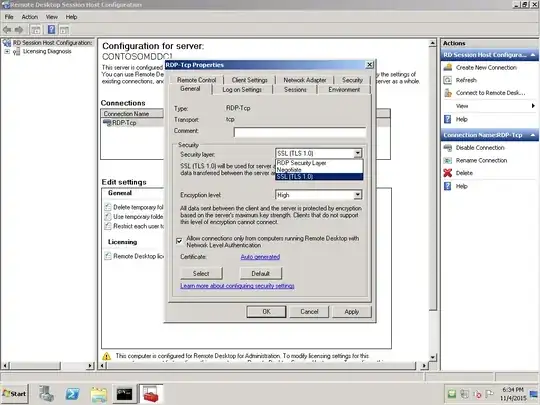Image resolution: width=540 pixels, height=405 pixels.
Task: Click the red toolbox taskbar icon
Action: pyautogui.click(x=151, y=394)
